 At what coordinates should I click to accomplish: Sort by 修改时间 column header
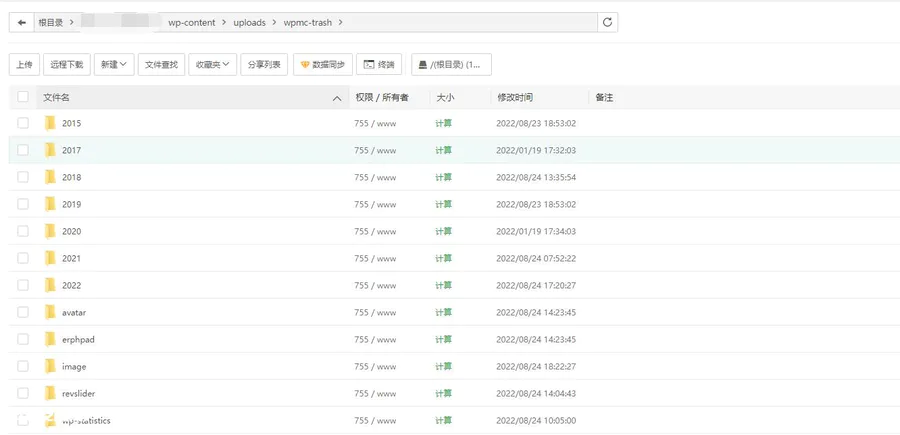pyautogui.click(x=515, y=98)
